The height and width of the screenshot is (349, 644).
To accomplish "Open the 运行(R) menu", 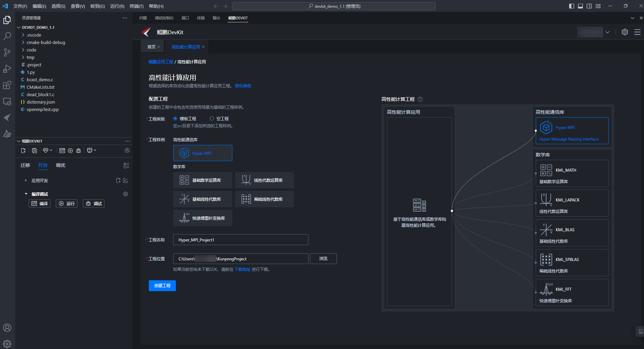I will pyautogui.click(x=117, y=6).
